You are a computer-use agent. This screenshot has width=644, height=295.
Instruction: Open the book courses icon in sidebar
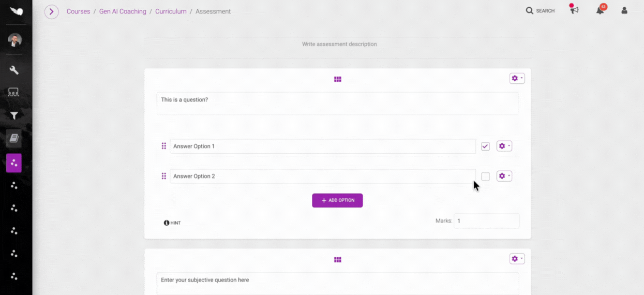(14, 139)
